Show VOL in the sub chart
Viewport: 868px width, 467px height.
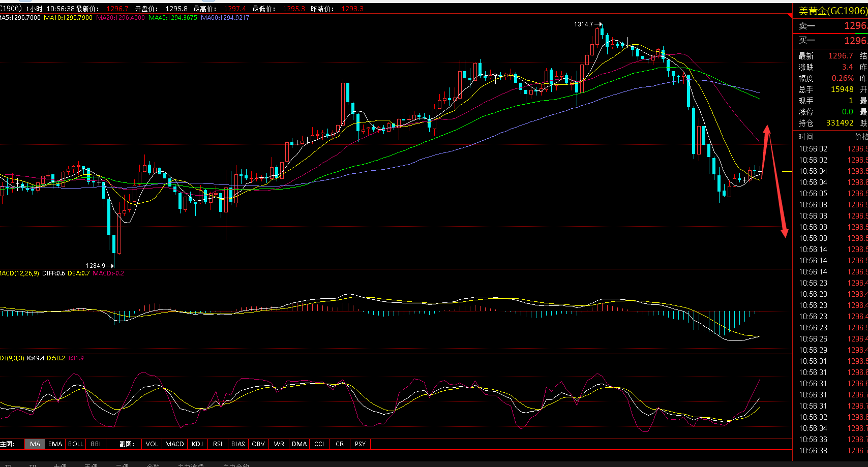pos(152,444)
